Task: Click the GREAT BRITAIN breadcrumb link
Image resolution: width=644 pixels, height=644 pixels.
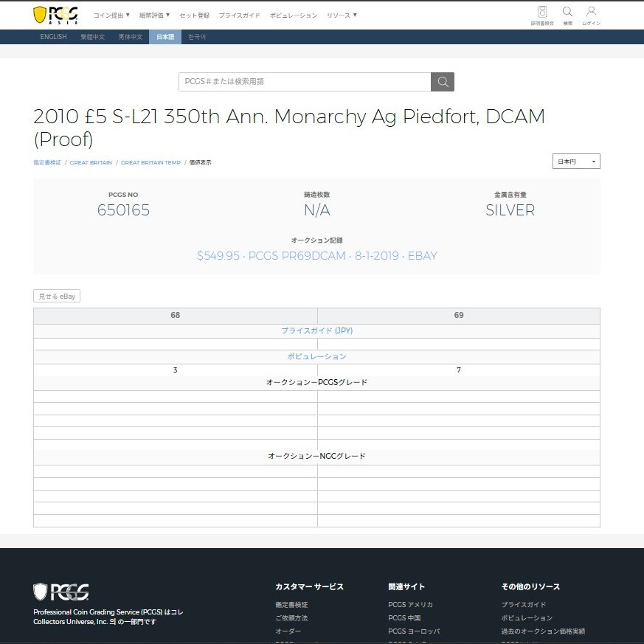Action: (91, 162)
